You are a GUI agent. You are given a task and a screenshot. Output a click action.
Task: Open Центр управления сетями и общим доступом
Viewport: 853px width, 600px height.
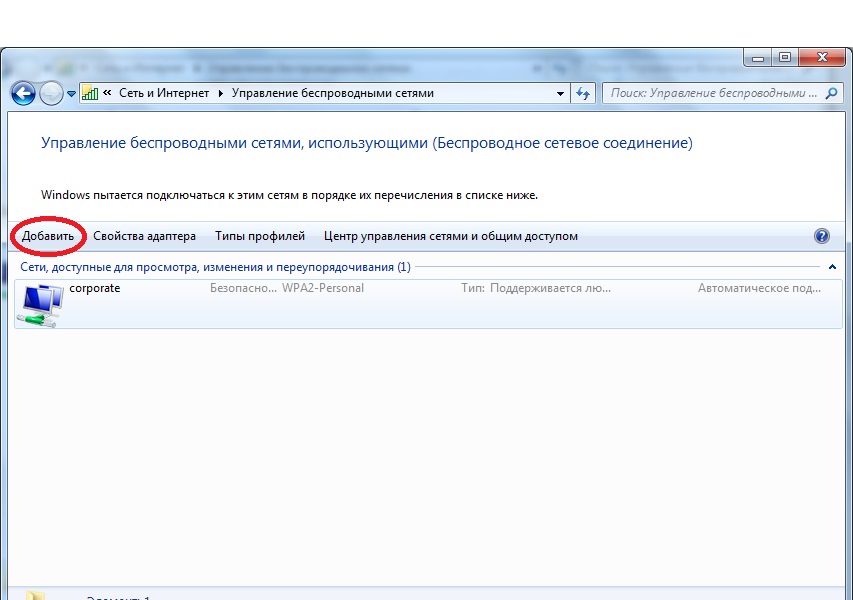pos(450,236)
